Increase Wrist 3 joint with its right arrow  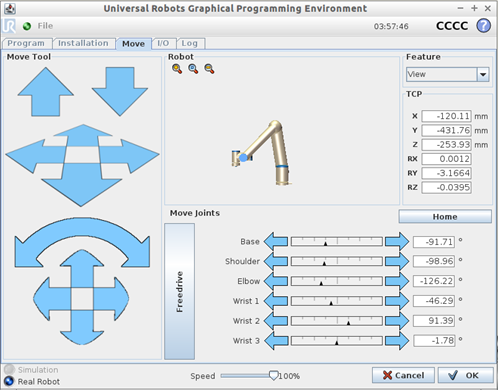[x=397, y=341]
